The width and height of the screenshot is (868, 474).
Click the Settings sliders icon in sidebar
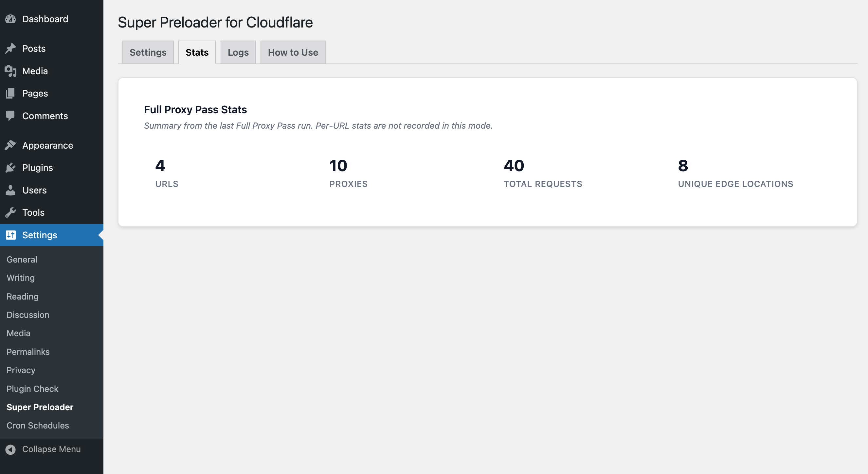[10, 235]
